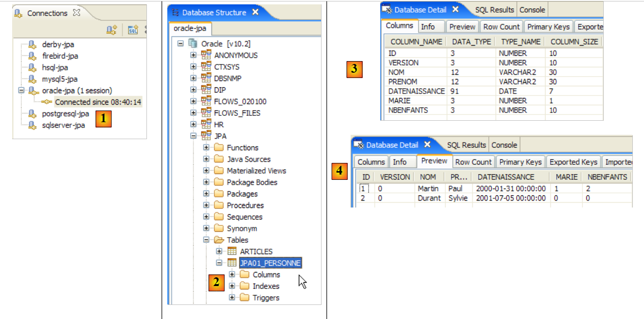644x319 pixels.
Task: Close the Database Structure view
Action: tap(256, 12)
